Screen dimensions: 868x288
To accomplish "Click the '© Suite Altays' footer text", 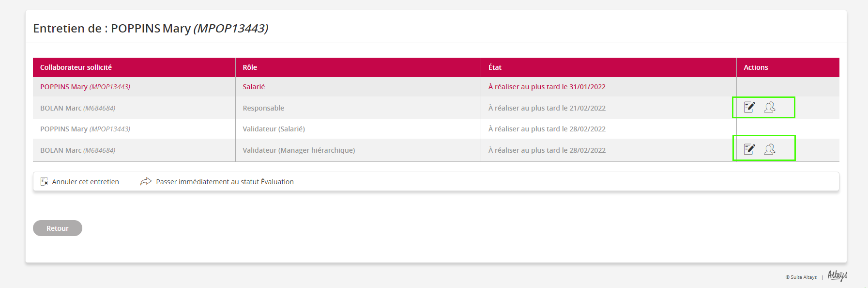I will tap(801, 277).
